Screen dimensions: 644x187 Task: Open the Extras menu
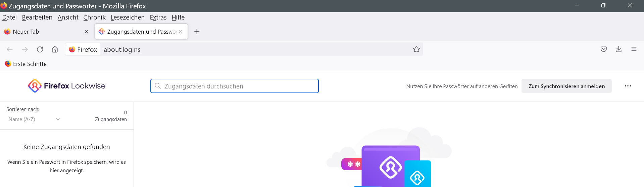[x=158, y=17]
